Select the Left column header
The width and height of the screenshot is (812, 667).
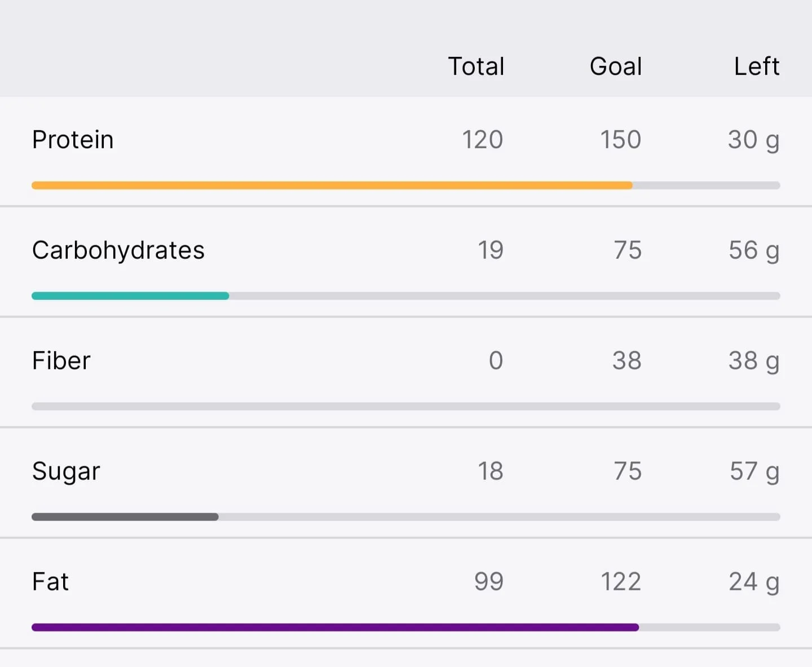pos(757,67)
